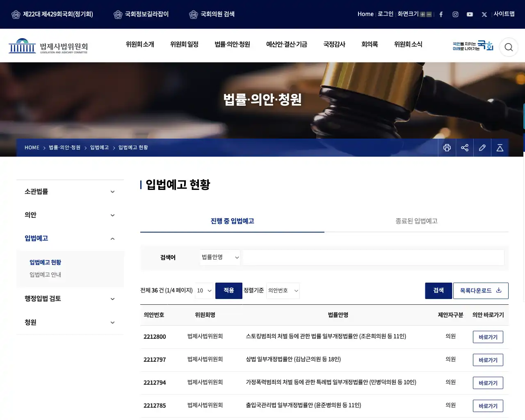
Task: Open the rows-per-page dropdown showing 10
Action: tap(204, 290)
